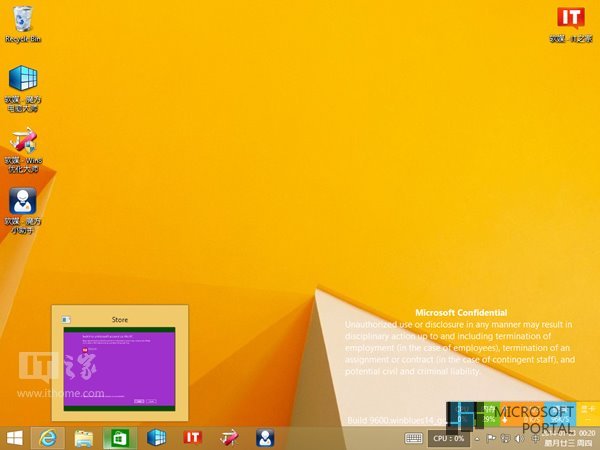600x450 pixels.
Task: Open the assistant avatar taskbar icon
Action: 265,438
